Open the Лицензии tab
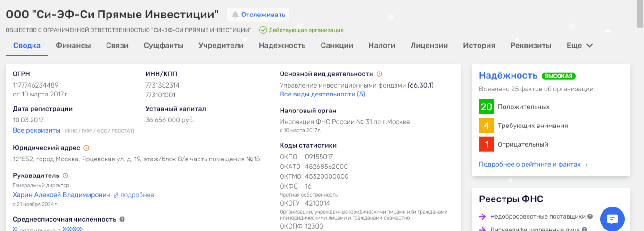Screen dimensions: 644x231 click(x=429, y=46)
